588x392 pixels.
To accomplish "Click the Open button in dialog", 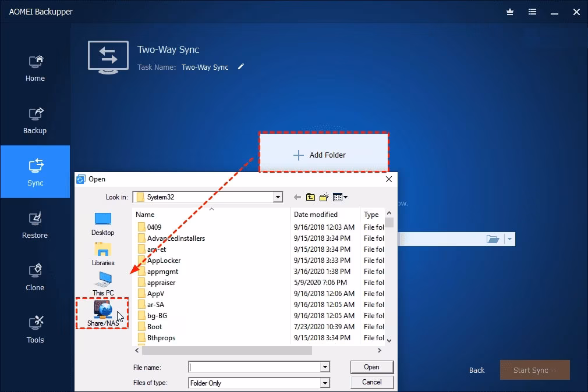I will click(x=371, y=367).
